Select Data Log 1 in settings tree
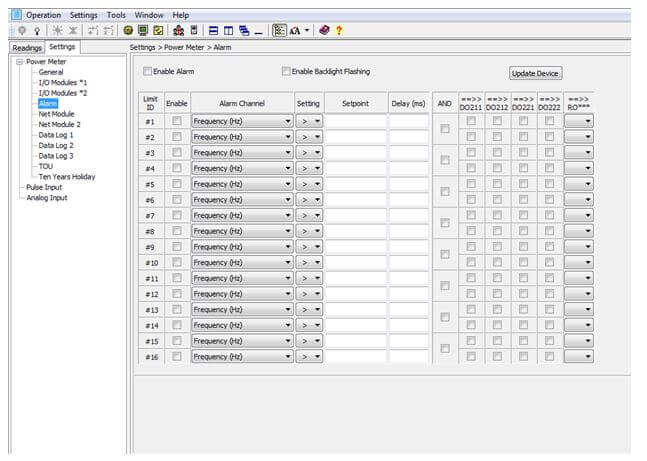Image resolution: width=647 pixels, height=461 pixels. pos(56,134)
